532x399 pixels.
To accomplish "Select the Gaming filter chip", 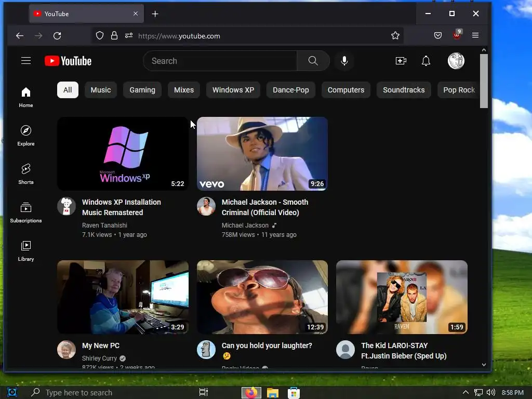I will (142, 90).
